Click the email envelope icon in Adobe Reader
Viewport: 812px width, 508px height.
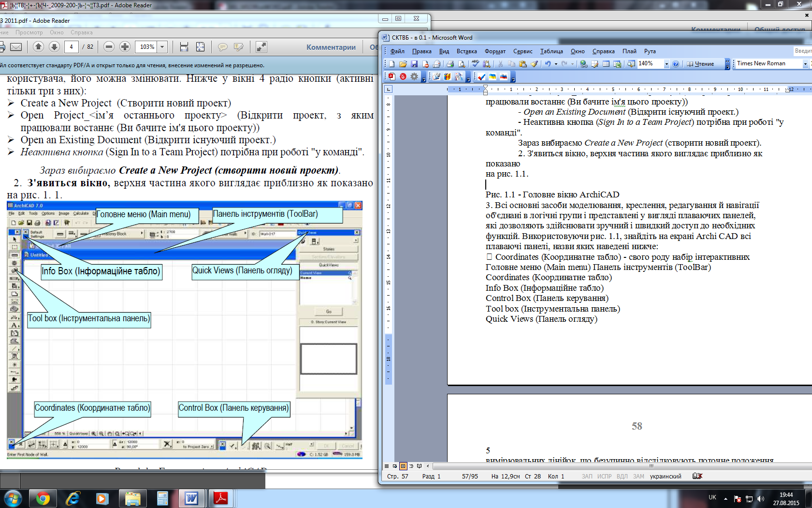click(16, 47)
